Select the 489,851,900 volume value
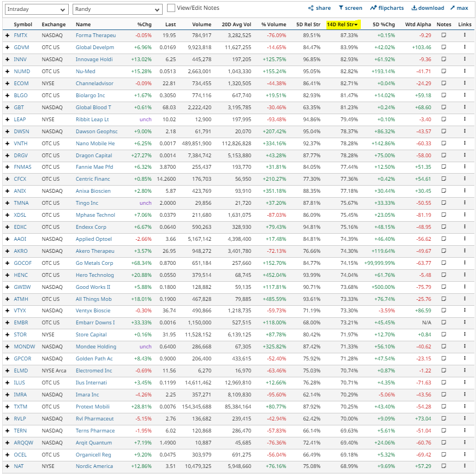Image resolution: width=476 pixels, height=474 pixels. (197, 143)
